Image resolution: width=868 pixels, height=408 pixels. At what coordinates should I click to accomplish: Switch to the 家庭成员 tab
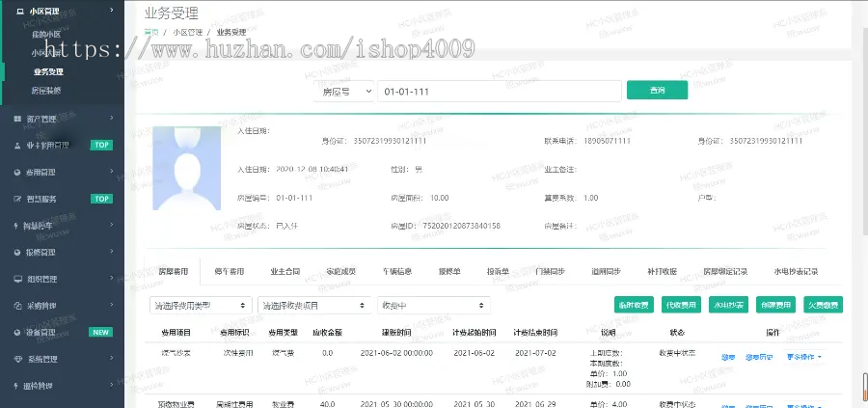point(341,272)
